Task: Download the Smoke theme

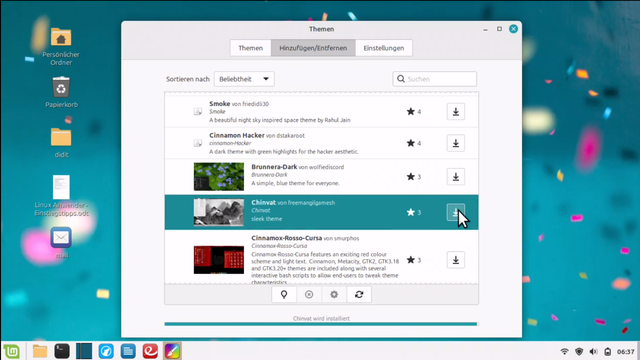Action: point(456,111)
